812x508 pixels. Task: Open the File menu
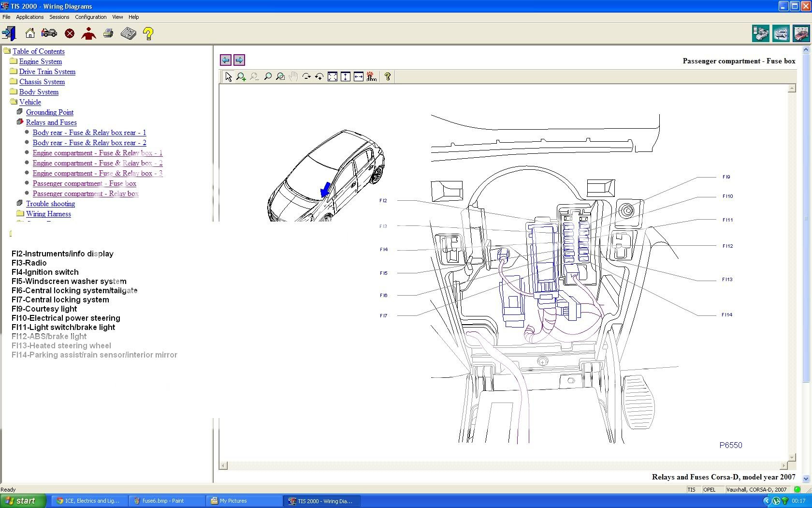point(6,17)
